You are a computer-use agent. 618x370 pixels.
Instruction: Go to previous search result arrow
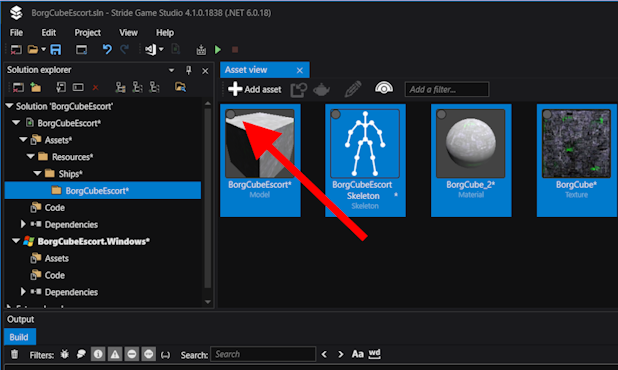pyautogui.click(x=324, y=354)
